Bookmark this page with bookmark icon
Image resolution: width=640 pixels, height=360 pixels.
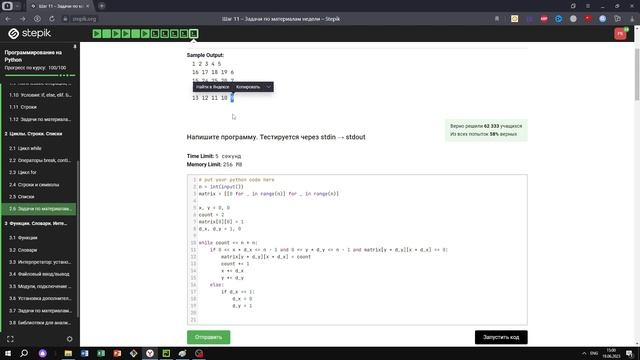point(497,19)
